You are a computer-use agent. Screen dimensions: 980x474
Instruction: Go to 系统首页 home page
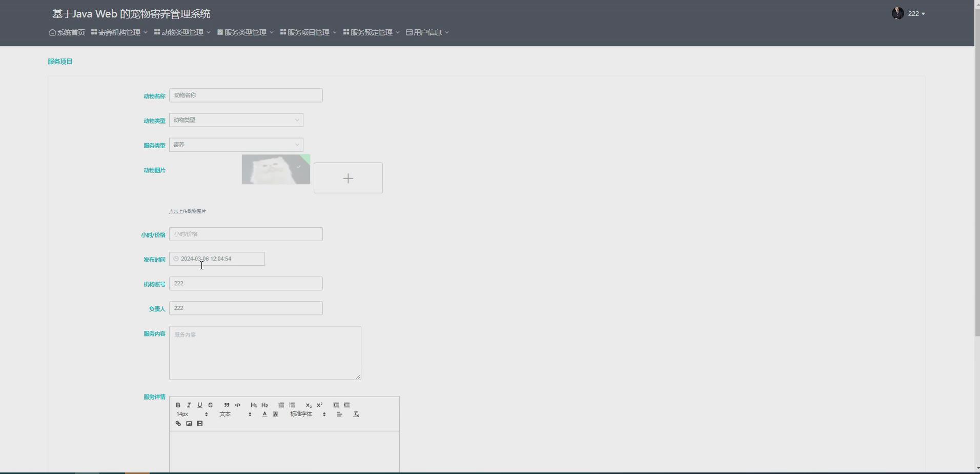[x=67, y=32]
